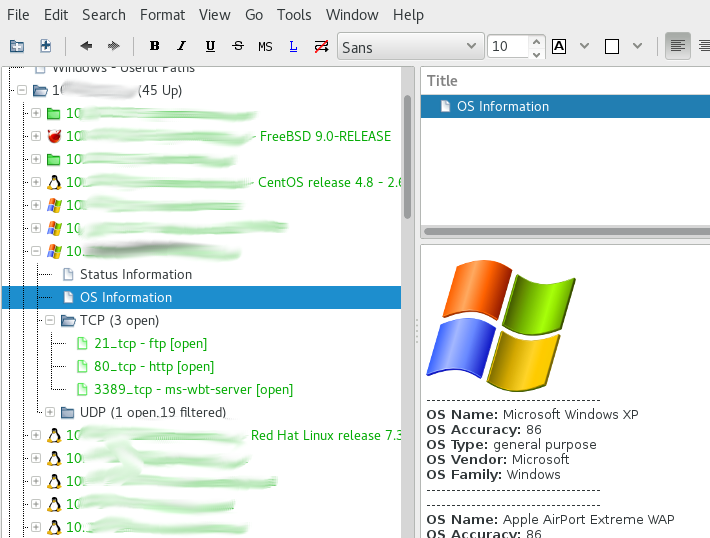Collapse the (45 Up) network node
Viewport: 710px width, 538px height.
point(22,90)
